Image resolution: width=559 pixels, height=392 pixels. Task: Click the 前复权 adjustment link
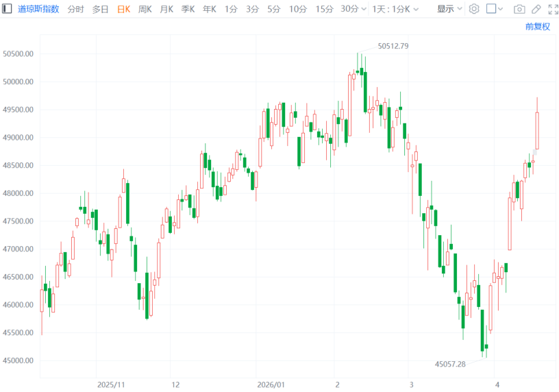pos(538,26)
